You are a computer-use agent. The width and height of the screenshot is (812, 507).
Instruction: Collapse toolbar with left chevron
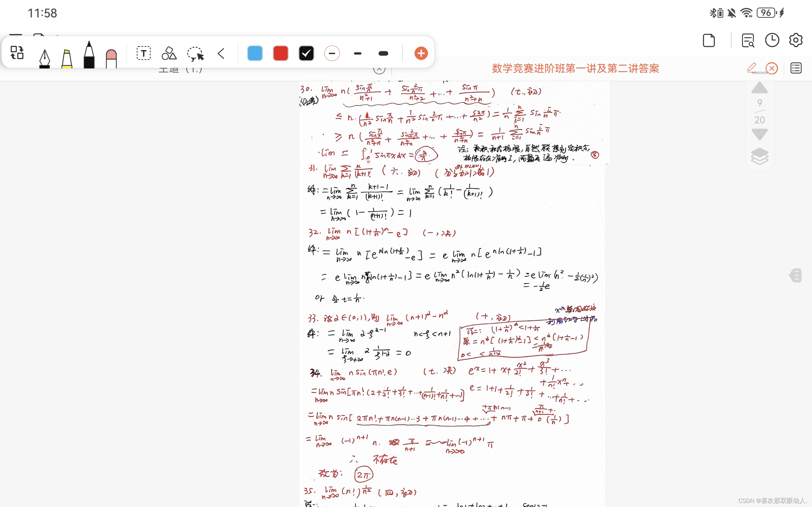tap(221, 53)
